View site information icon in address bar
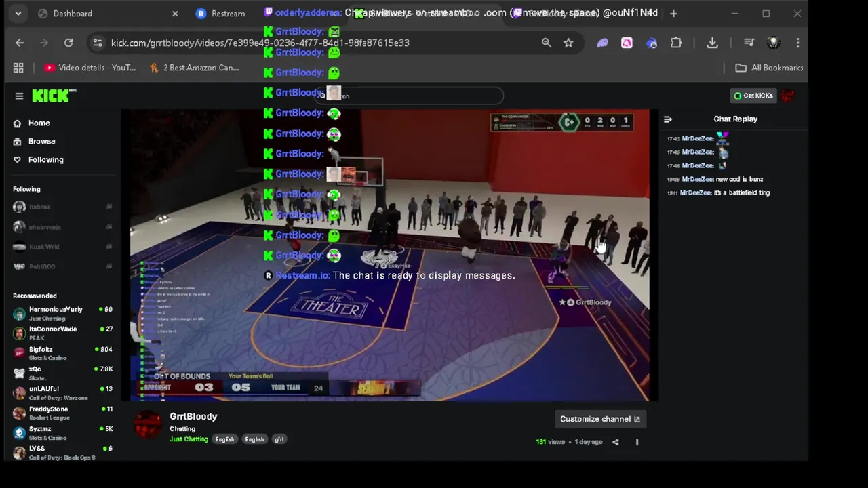Image resolution: width=868 pixels, height=488 pixels. click(x=98, y=43)
